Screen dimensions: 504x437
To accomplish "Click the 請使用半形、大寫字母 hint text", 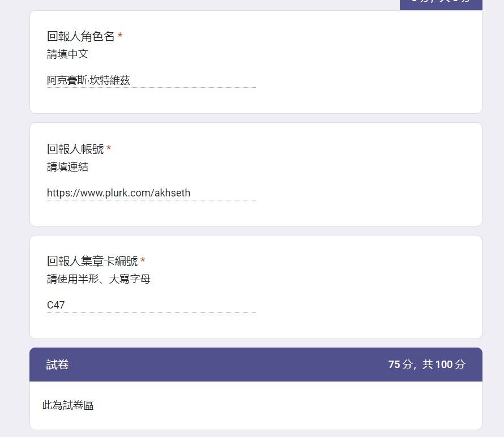I will (x=99, y=279).
